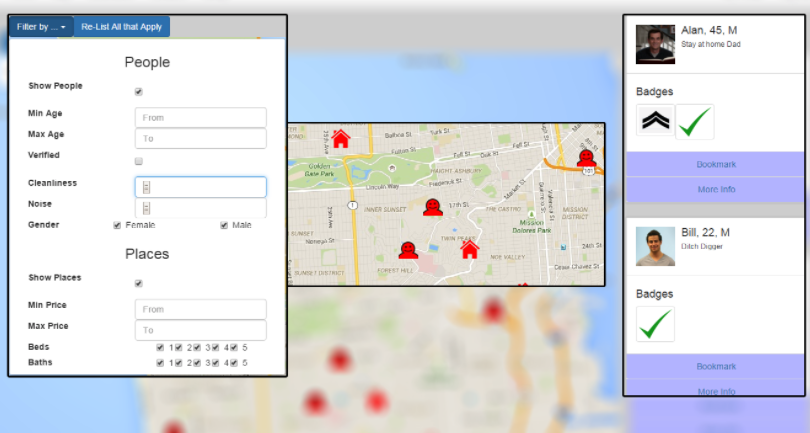The width and height of the screenshot is (810, 433).
Task: Uncheck the Baths 3 checkbox
Action: [197, 363]
